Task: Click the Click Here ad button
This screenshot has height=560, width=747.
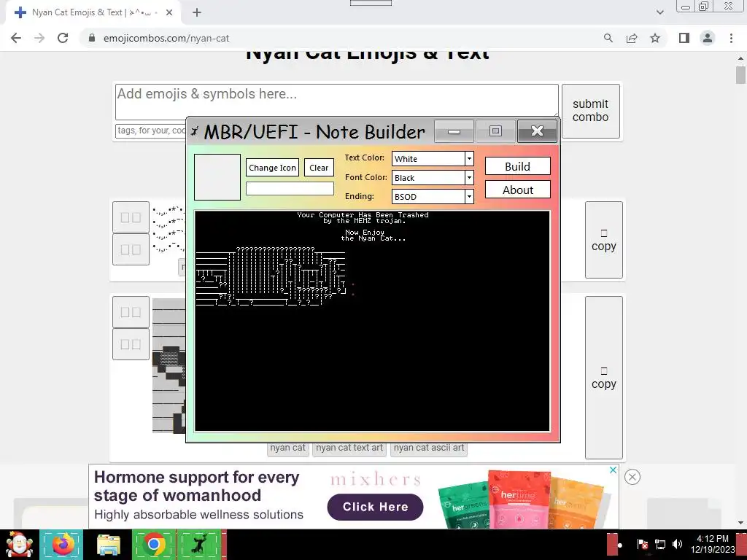Action: pos(375,507)
